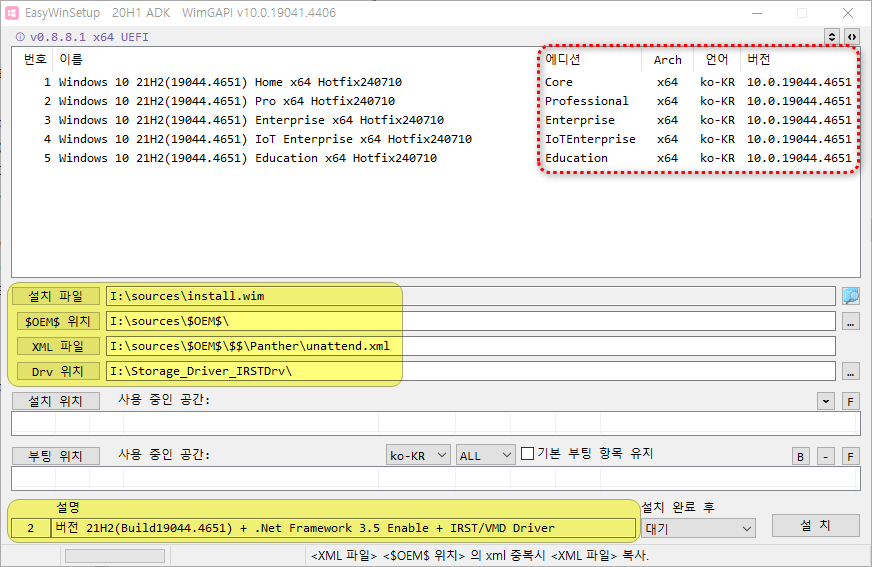Image resolution: width=872 pixels, height=567 pixels.
Task: Click the Storage_Driver_IRSTDrv path field
Action: coord(470,371)
